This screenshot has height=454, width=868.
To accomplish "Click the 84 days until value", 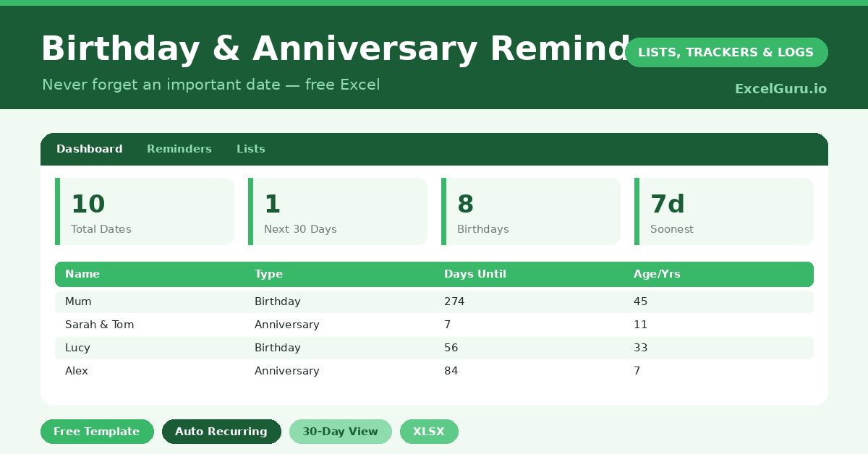I will click(x=451, y=371).
